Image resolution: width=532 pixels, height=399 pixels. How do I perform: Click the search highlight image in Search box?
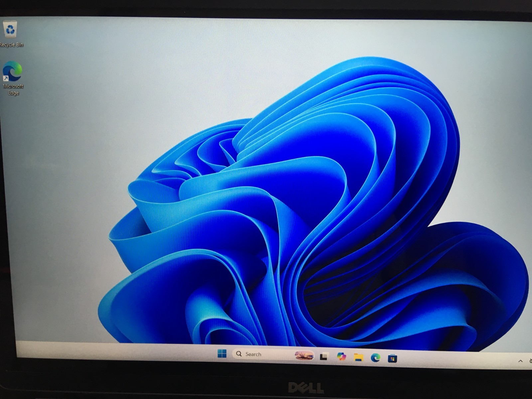coord(304,356)
